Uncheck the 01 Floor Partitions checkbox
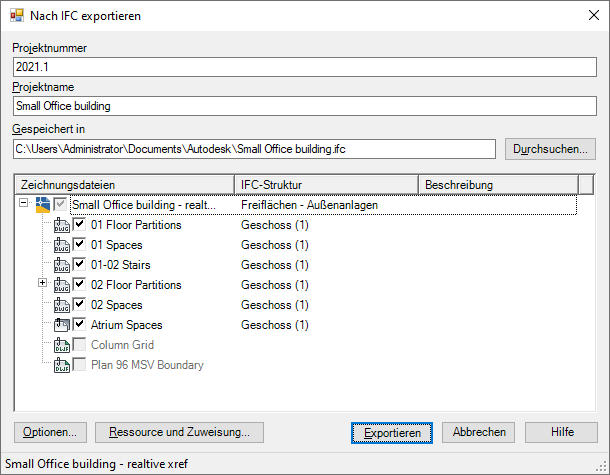Image resolution: width=610 pixels, height=475 pixels. 79,225
